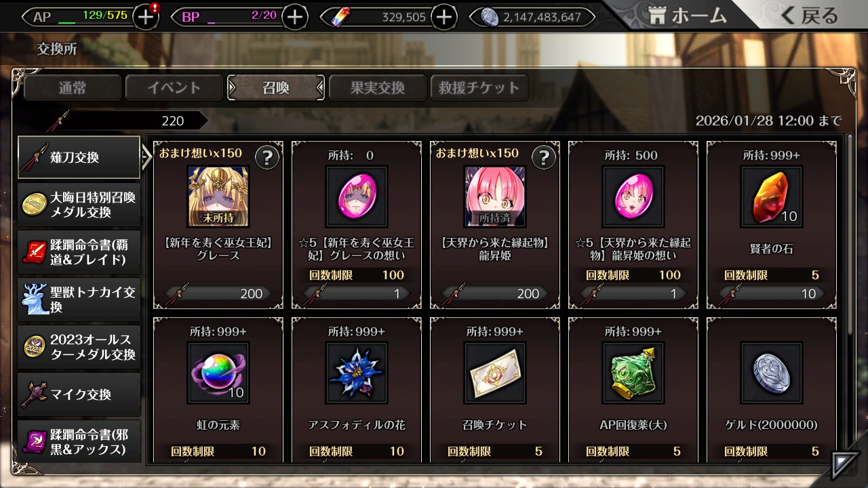Select the アスフォディルの花 flower icon

(357, 372)
